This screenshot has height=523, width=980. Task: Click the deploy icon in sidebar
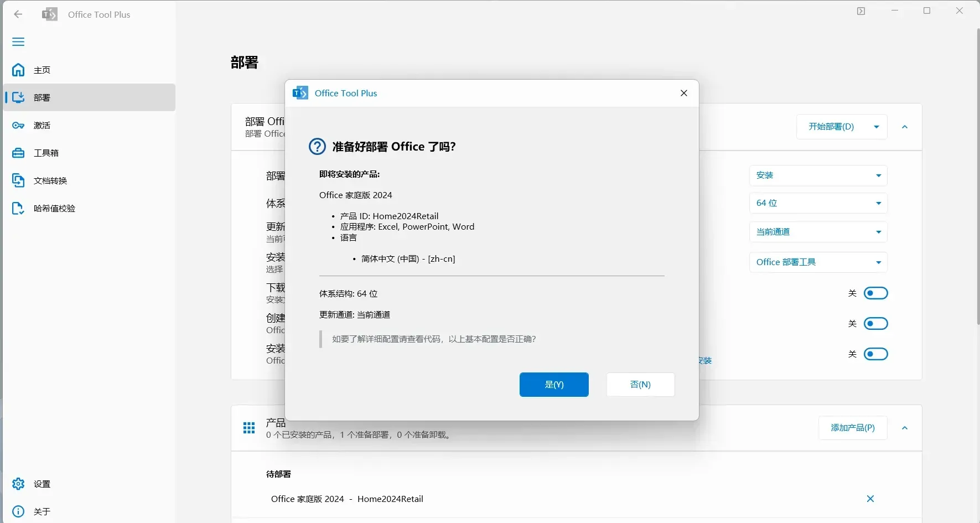18,97
